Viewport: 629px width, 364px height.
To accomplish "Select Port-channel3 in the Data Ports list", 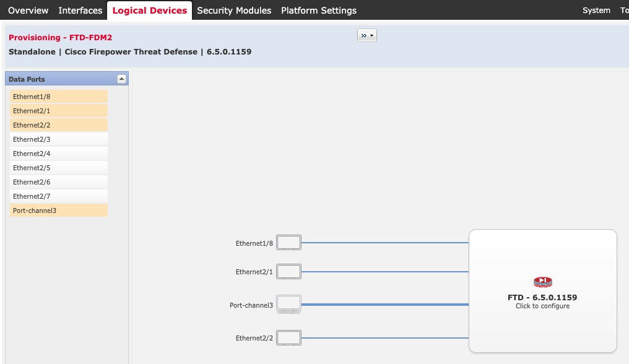I will [58, 210].
